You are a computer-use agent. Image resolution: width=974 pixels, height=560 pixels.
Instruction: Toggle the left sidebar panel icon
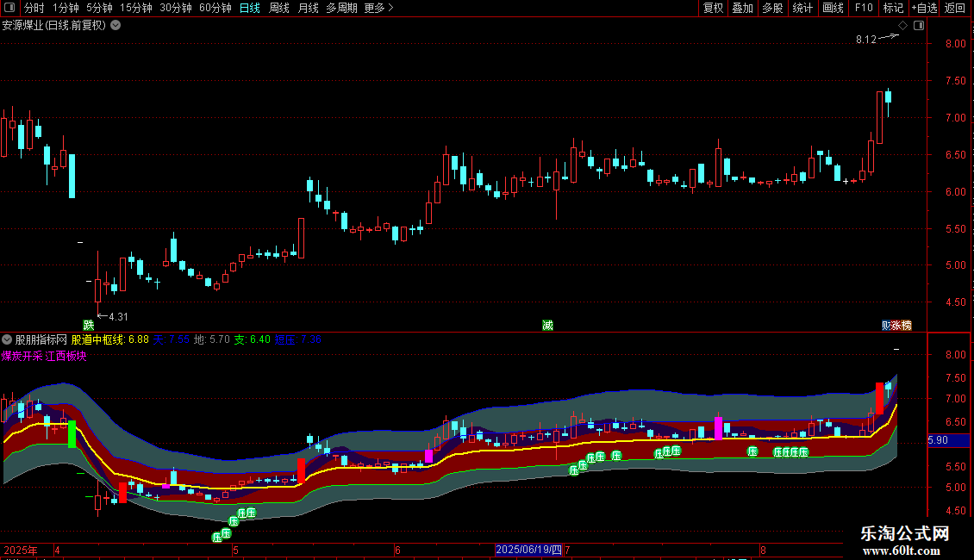pyautogui.click(x=9, y=8)
